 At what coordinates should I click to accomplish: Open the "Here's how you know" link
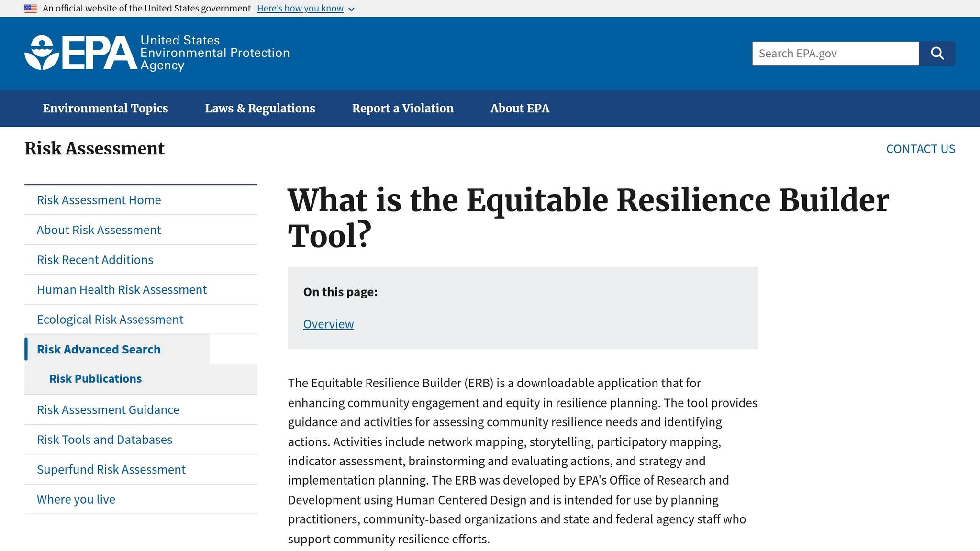point(300,9)
